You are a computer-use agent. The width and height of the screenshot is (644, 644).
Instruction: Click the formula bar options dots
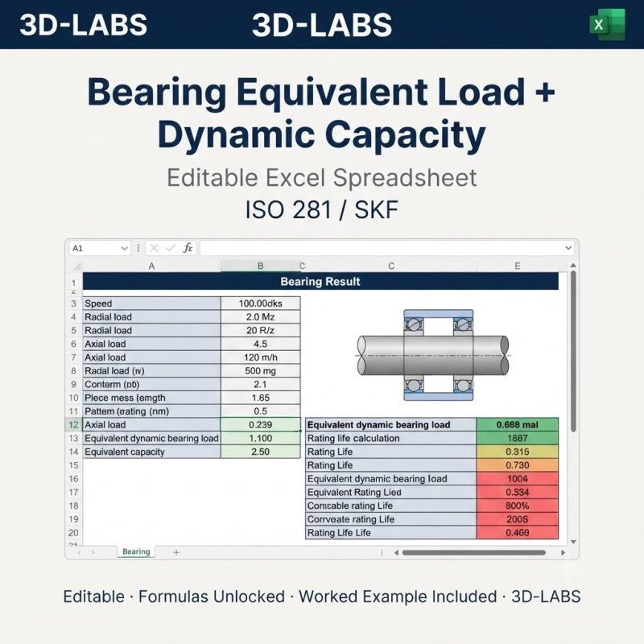(x=138, y=248)
